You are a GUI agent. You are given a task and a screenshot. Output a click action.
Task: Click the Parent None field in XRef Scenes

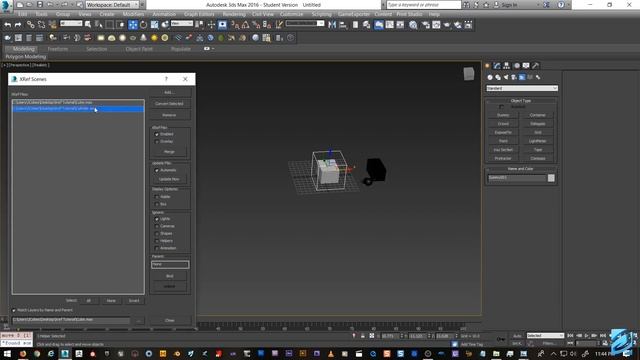pyautogui.click(x=170, y=264)
